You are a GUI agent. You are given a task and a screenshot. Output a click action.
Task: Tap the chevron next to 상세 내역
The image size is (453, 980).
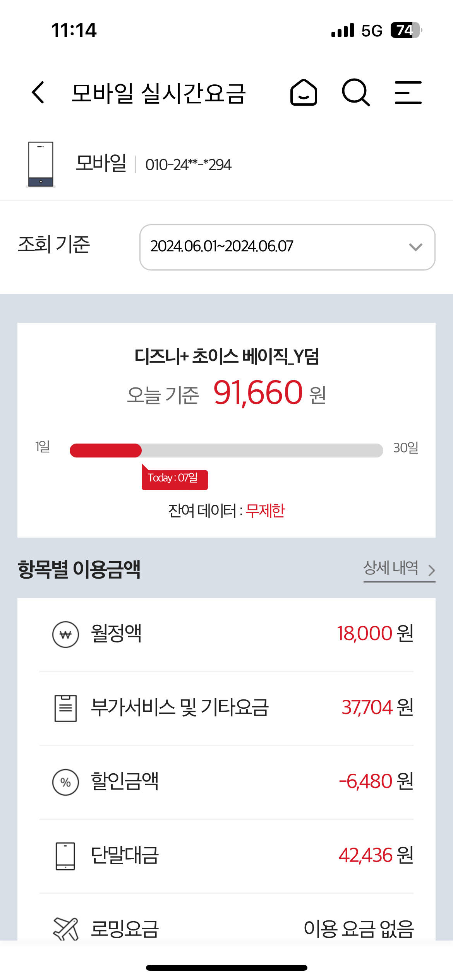[431, 570]
